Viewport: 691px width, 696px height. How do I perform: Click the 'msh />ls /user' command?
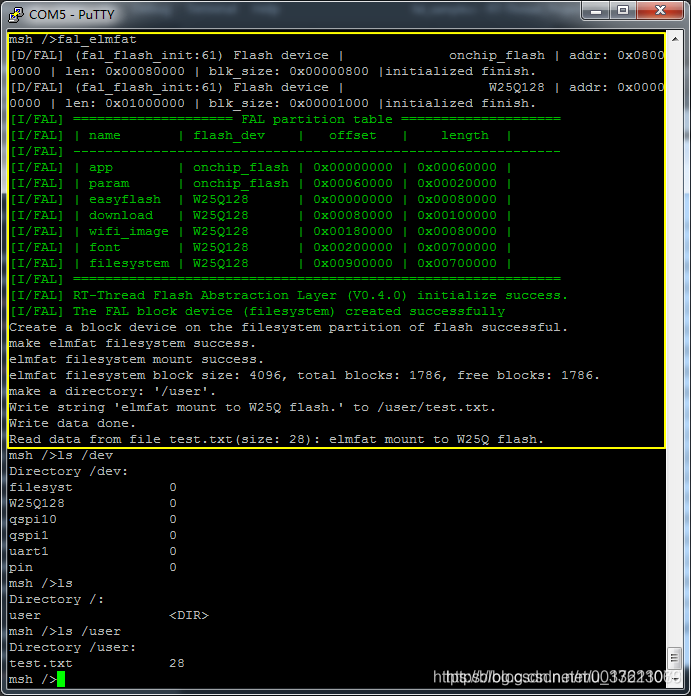[65, 631]
